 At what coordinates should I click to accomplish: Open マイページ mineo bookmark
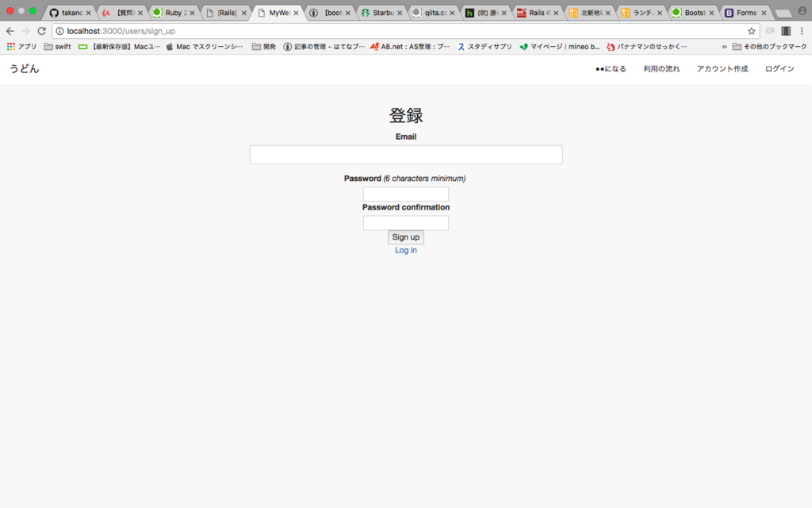560,47
